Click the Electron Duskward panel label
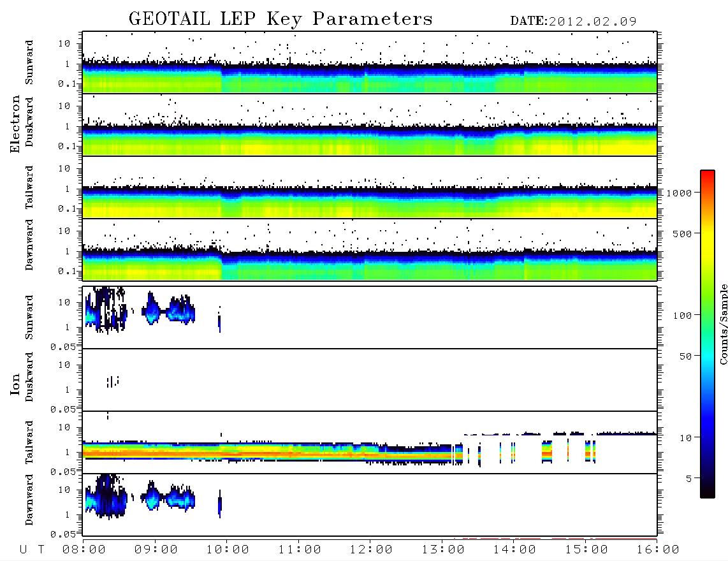Viewport: 728px width, 561px height. pos(30,122)
